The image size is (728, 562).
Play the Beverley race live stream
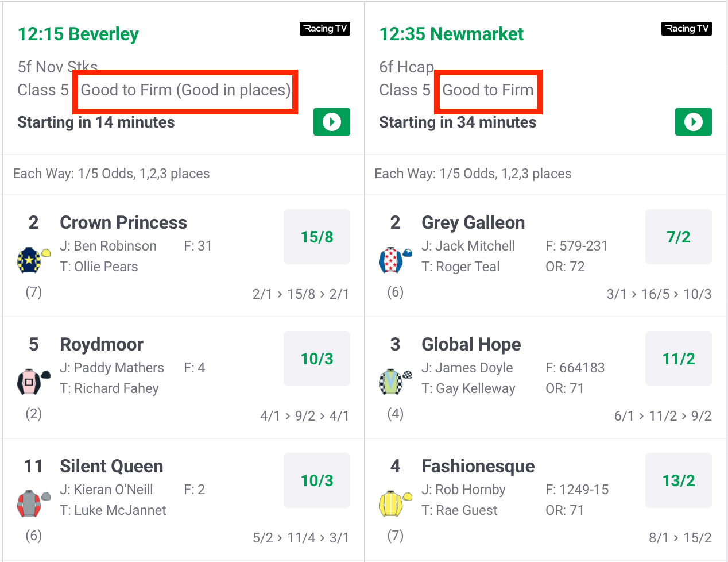(x=332, y=122)
